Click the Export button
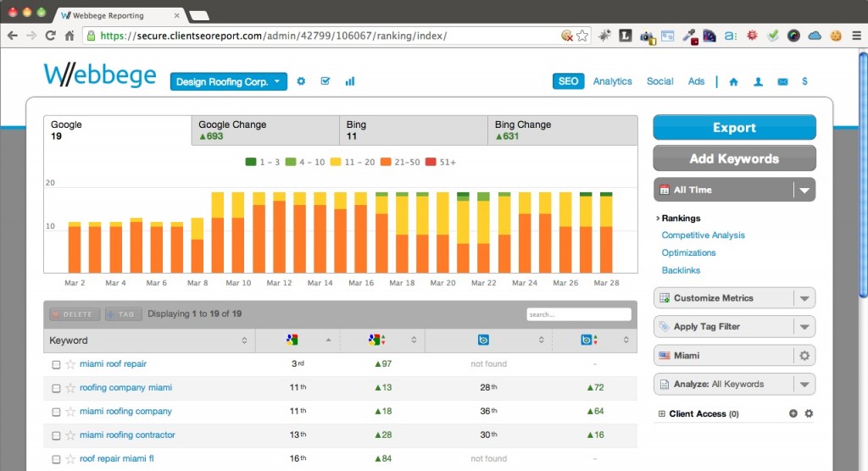Screen dimensions: 868x471 734,127
